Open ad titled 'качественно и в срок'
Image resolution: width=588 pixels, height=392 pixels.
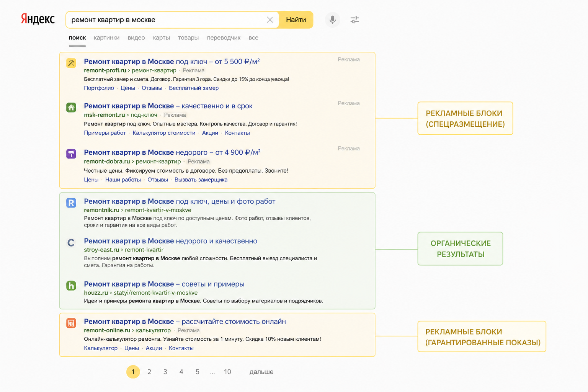[x=168, y=106]
